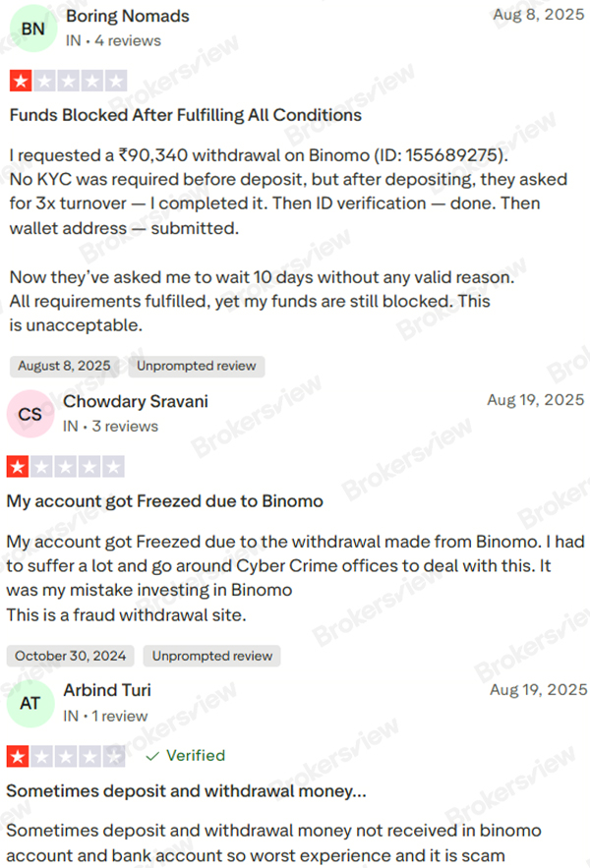
Task: Click the CS avatar of Chowdary Sravani
Action: pyautogui.click(x=30, y=414)
